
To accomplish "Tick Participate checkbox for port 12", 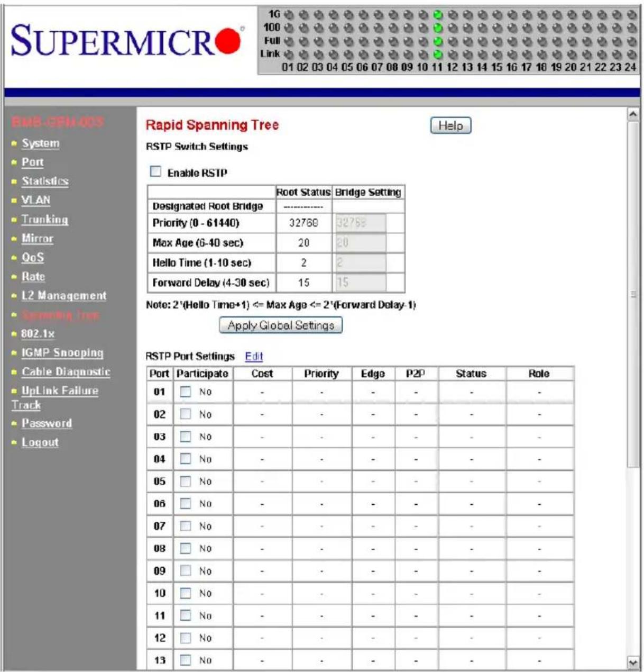I will pos(185,638).
